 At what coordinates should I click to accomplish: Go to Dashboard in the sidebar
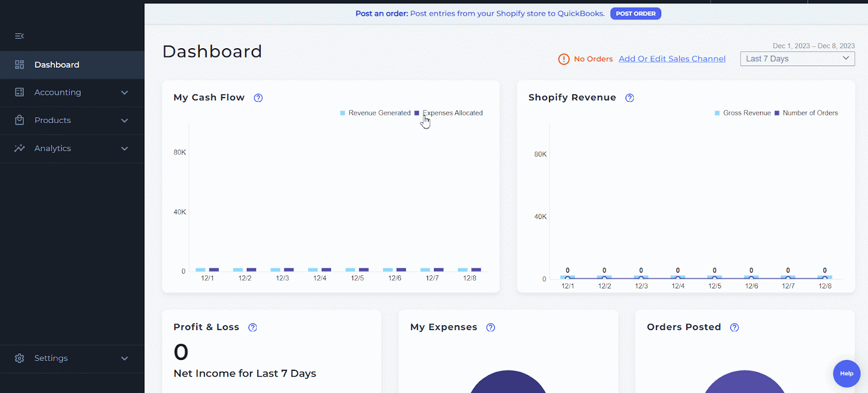(x=72, y=65)
